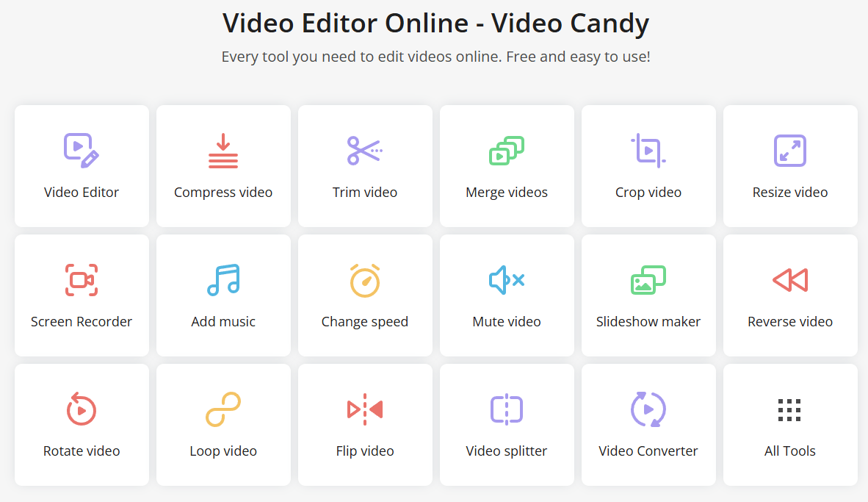Click the Resize video arrows icon
The image size is (868, 502).
click(790, 150)
